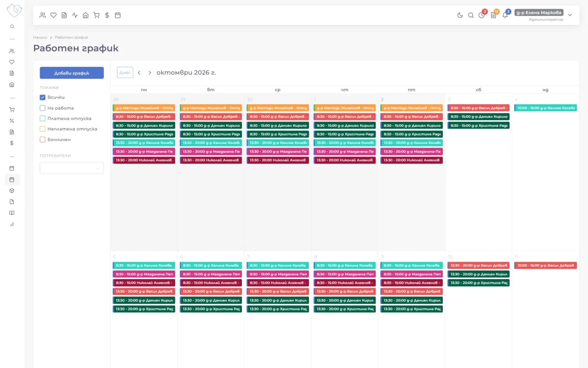The height and width of the screenshot is (368, 588).
Task: Open the document icon in top toolbar
Action: click(x=64, y=15)
